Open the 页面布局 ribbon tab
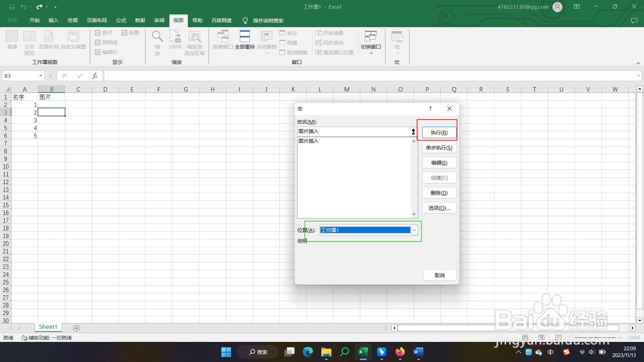Image resolution: width=644 pixels, height=362 pixels. click(x=97, y=20)
